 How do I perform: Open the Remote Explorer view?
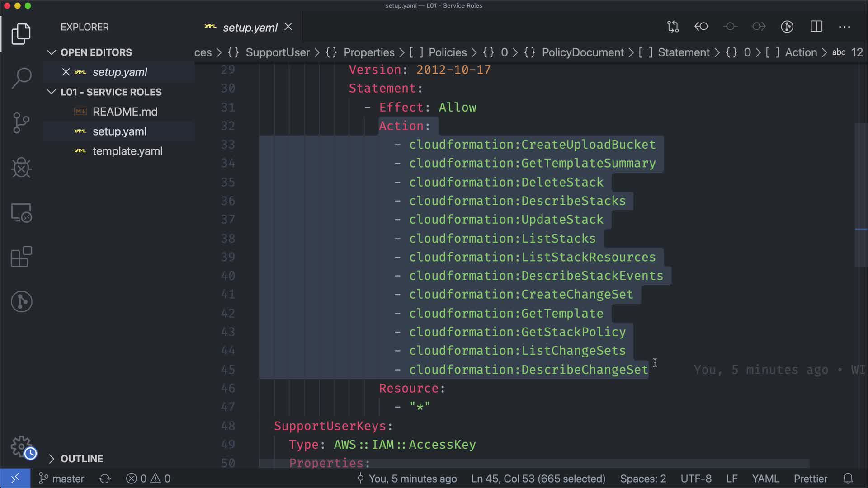click(x=21, y=212)
